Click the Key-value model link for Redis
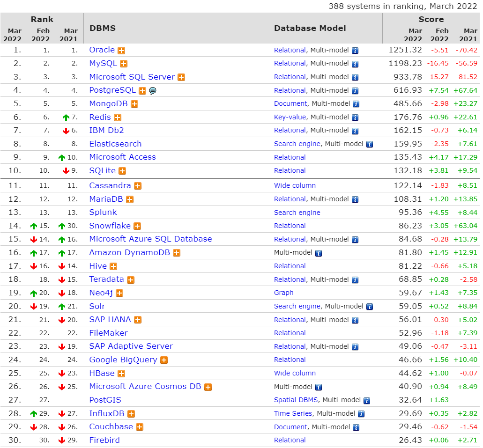 tap(290, 118)
